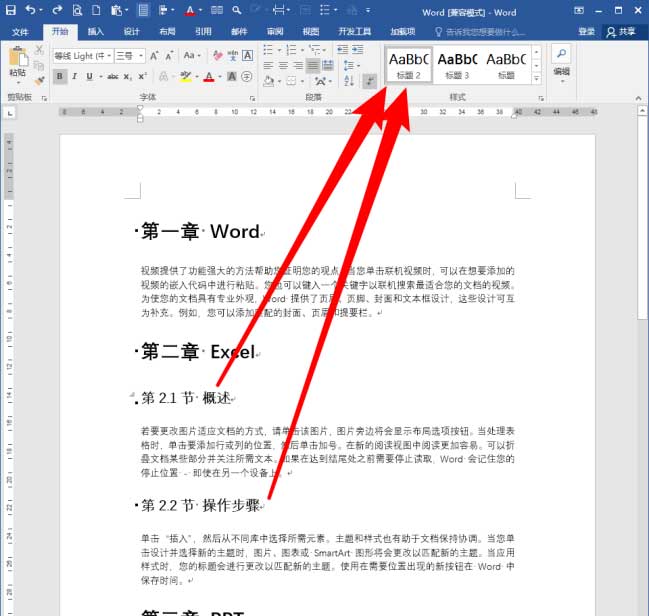The width and height of the screenshot is (649, 616).
Task: Apply the 标题 3 style from gallery
Action: (457, 65)
